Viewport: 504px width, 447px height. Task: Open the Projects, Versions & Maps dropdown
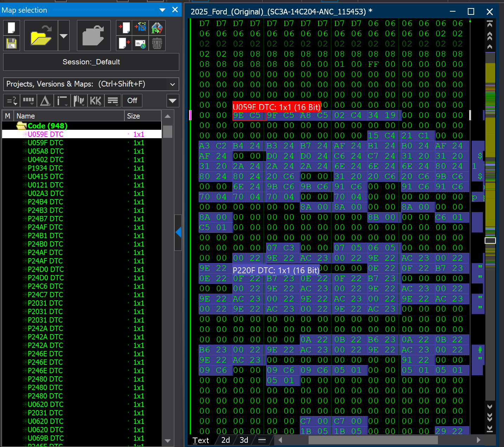[172, 84]
